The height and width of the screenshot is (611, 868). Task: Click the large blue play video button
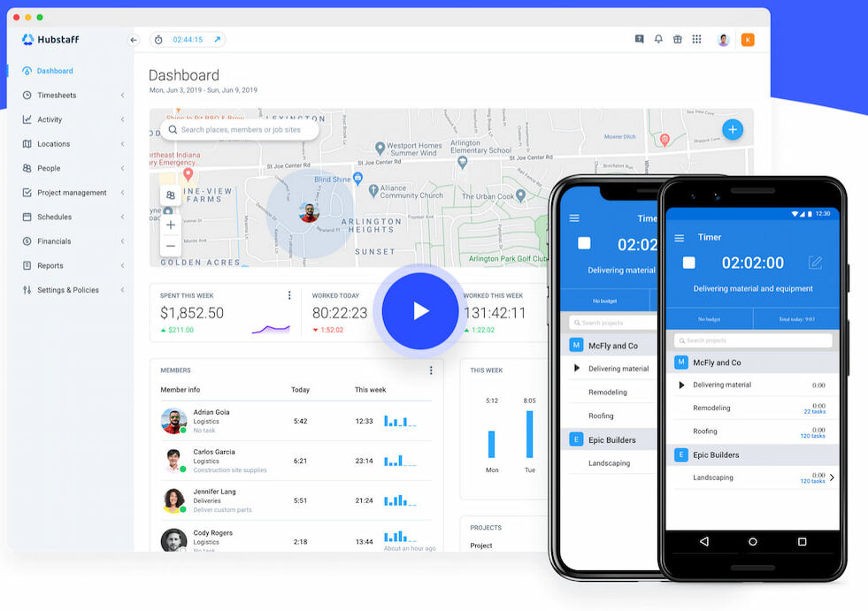[x=420, y=310]
